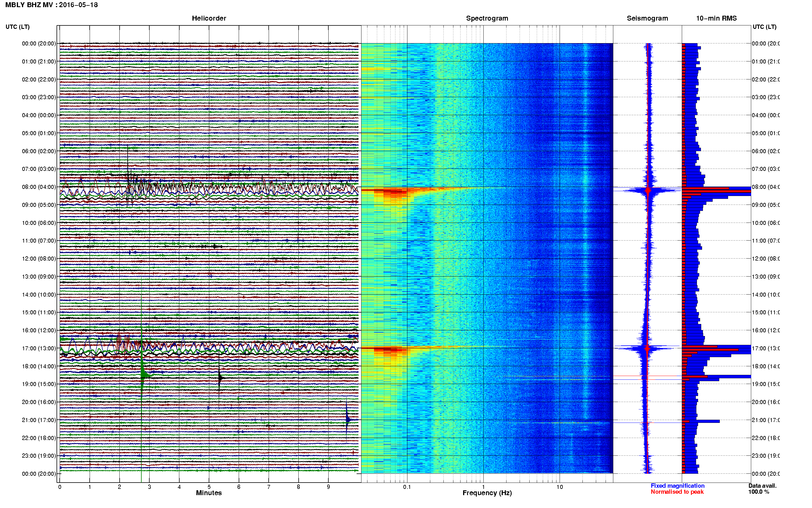This screenshot has width=812, height=508.
Task: Click the left '00:00 (20:00)' top time label
Action: pos(39,44)
